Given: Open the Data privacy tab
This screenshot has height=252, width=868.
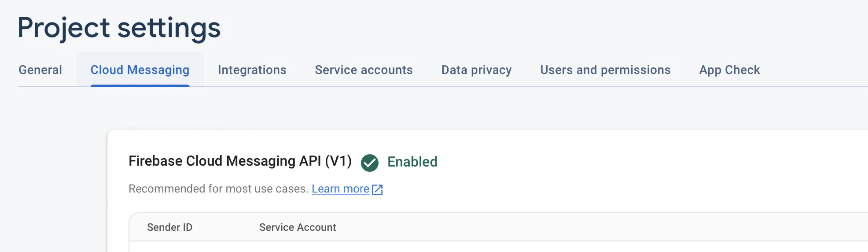Looking at the screenshot, I should [476, 70].
